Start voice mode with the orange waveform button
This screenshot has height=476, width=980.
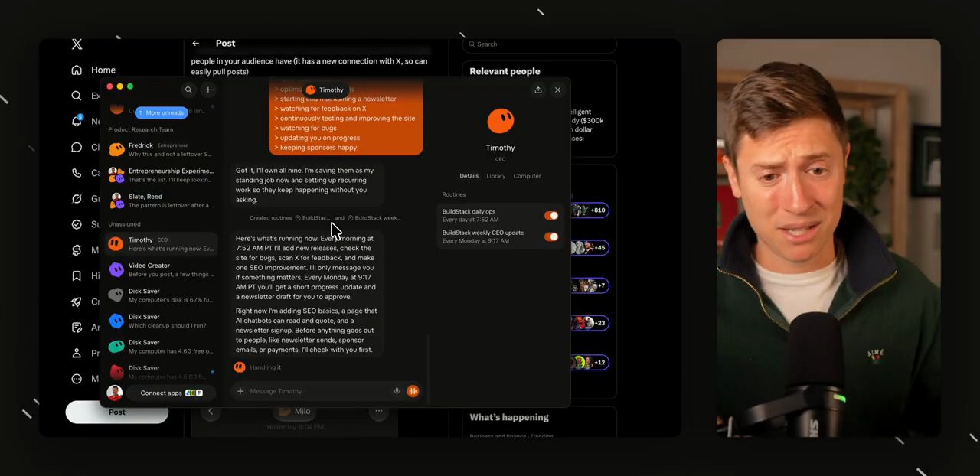tap(413, 391)
